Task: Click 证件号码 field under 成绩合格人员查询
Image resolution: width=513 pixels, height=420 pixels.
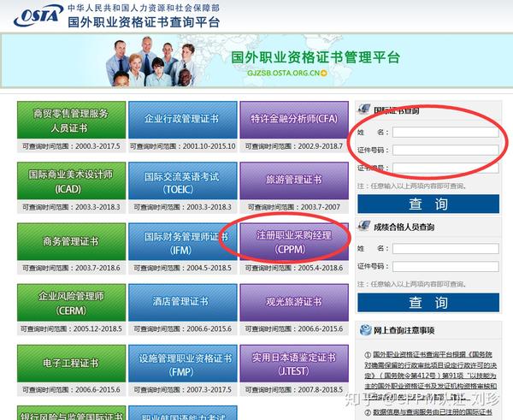Action: coord(445,267)
